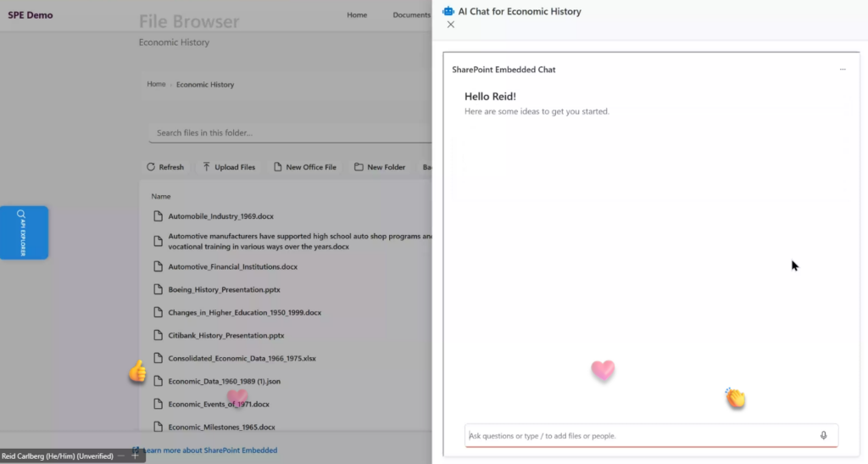Click Home breadcrumb link
The height and width of the screenshot is (464, 868).
(156, 84)
